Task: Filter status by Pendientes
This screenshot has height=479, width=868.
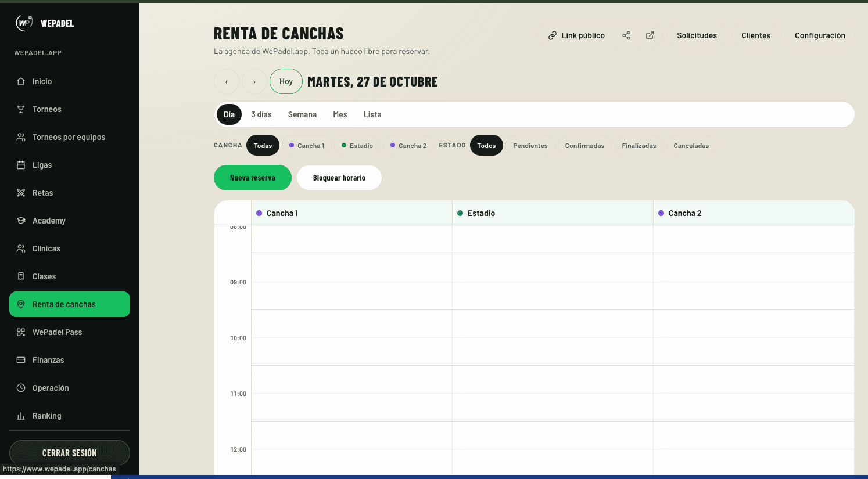Action: pyautogui.click(x=530, y=146)
